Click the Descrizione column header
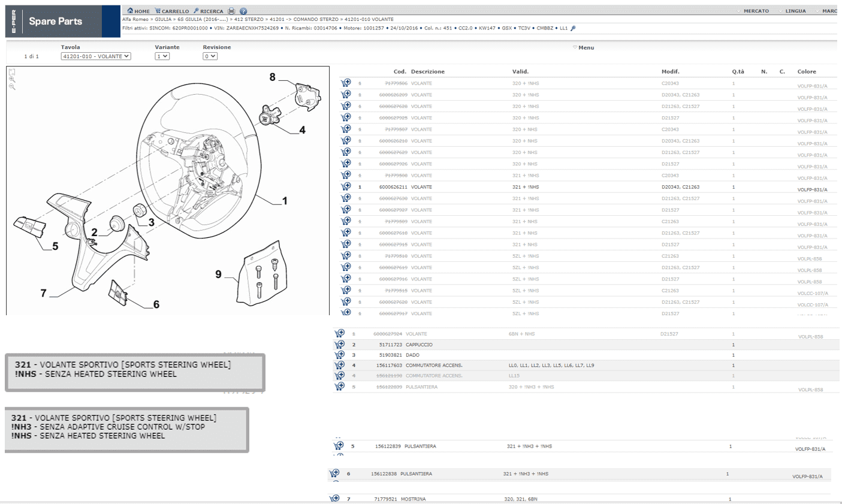The width and height of the screenshot is (842, 504). pyautogui.click(x=428, y=72)
